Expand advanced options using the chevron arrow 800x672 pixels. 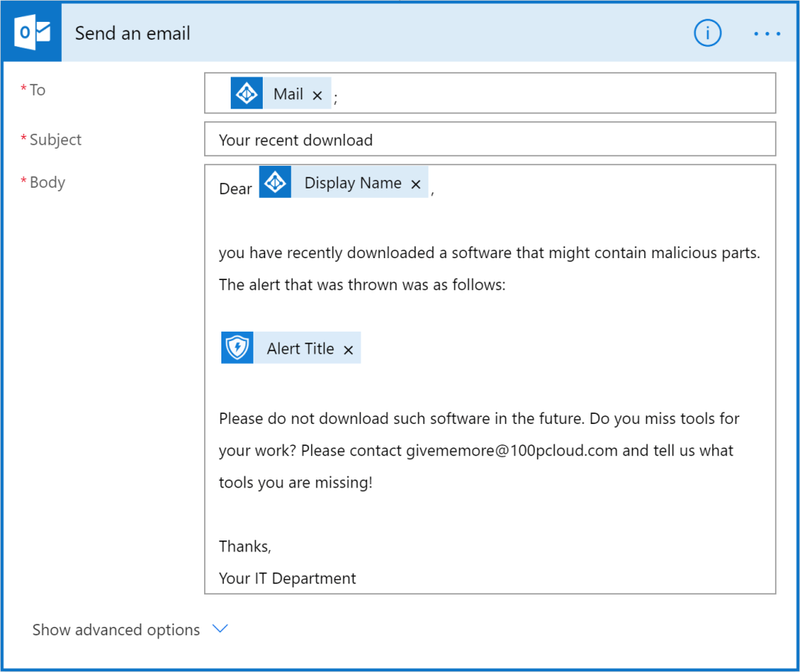pos(221,629)
